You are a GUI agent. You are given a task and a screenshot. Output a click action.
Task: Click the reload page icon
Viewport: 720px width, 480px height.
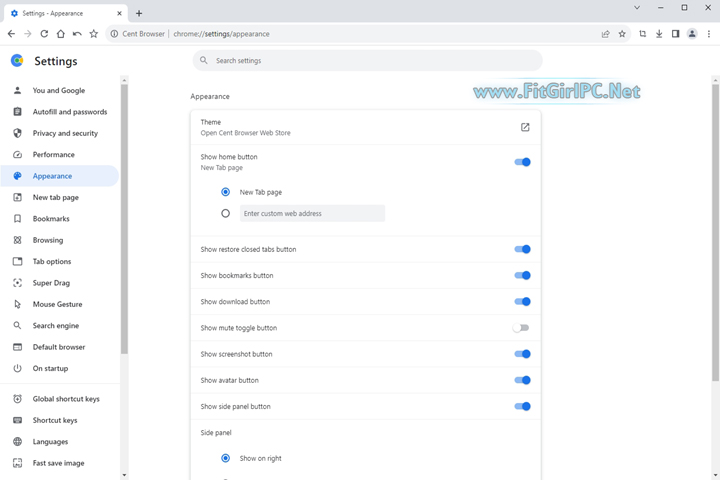(x=44, y=33)
